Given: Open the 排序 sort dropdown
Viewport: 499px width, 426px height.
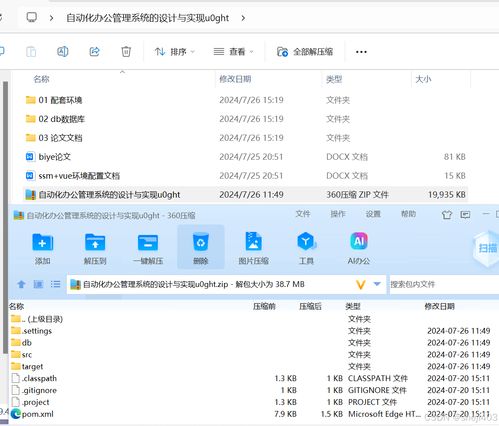Looking at the screenshot, I should click(x=174, y=52).
